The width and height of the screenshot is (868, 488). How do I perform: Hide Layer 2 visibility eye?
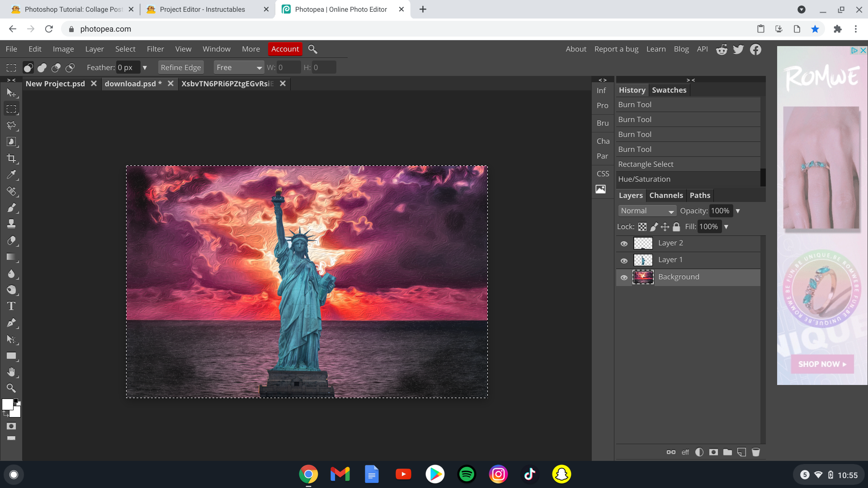(624, 244)
